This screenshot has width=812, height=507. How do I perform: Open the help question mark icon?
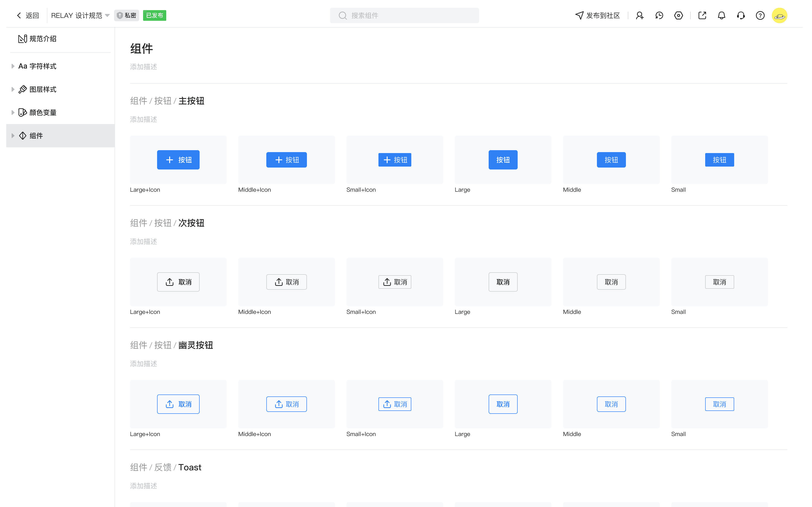[760, 15]
